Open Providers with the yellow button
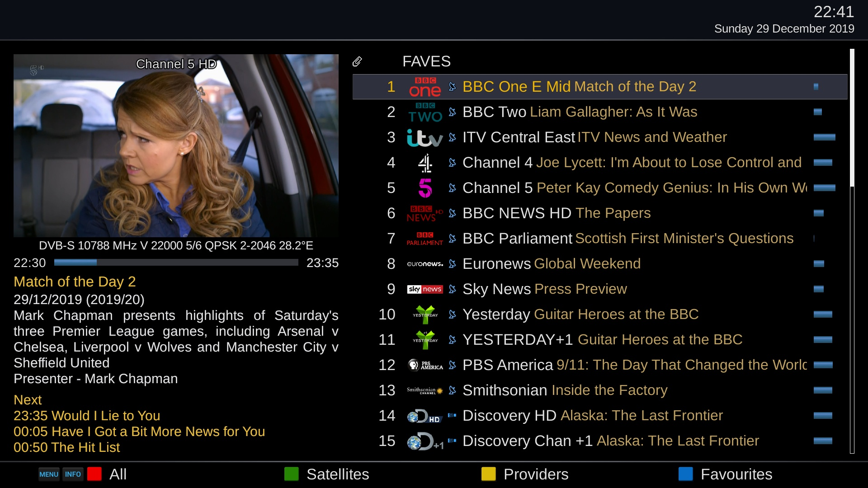868x488 pixels. coord(489,474)
